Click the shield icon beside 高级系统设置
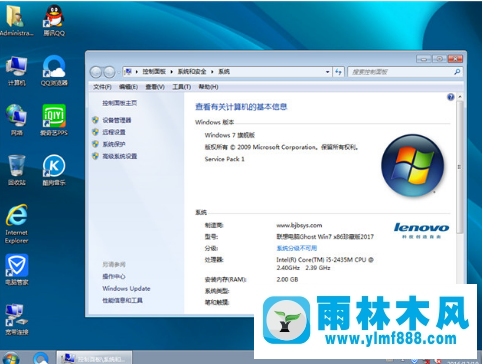 coord(95,156)
